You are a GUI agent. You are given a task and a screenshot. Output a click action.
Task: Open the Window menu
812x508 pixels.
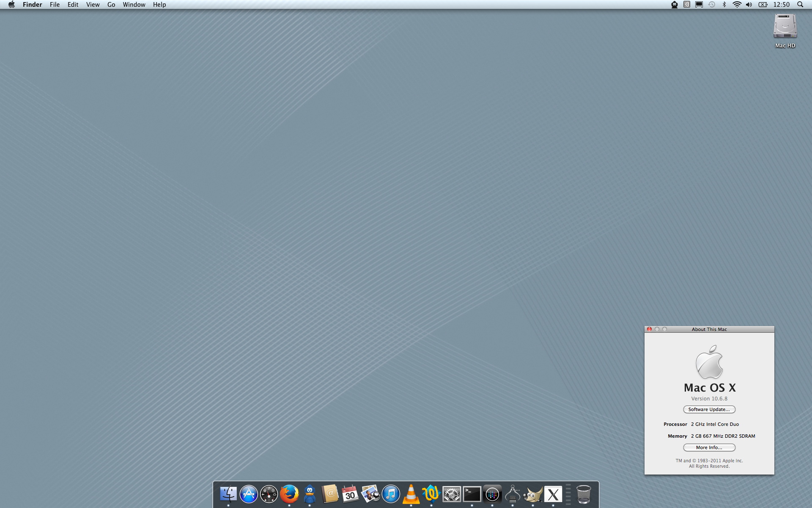tap(134, 5)
